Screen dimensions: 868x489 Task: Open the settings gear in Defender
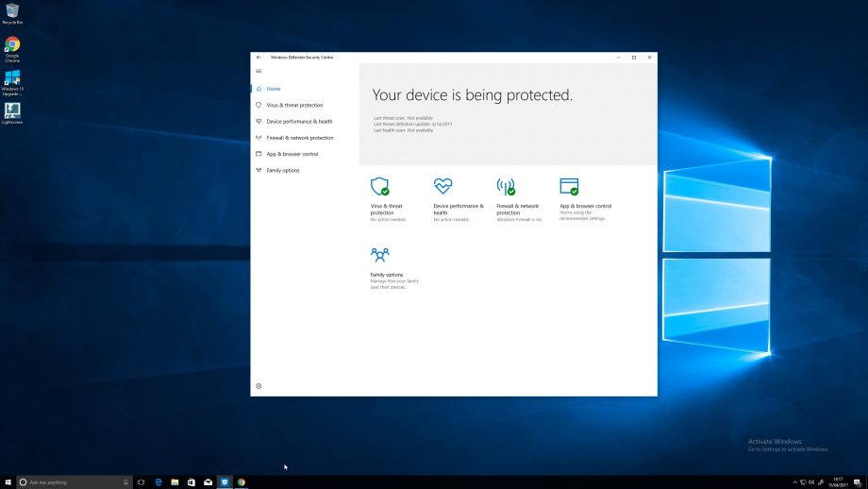(x=259, y=386)
